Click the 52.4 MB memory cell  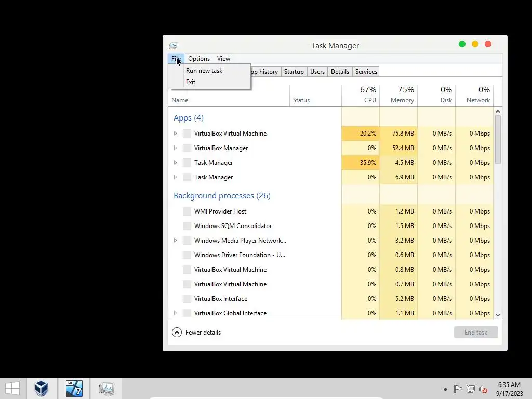click(398, 148)
